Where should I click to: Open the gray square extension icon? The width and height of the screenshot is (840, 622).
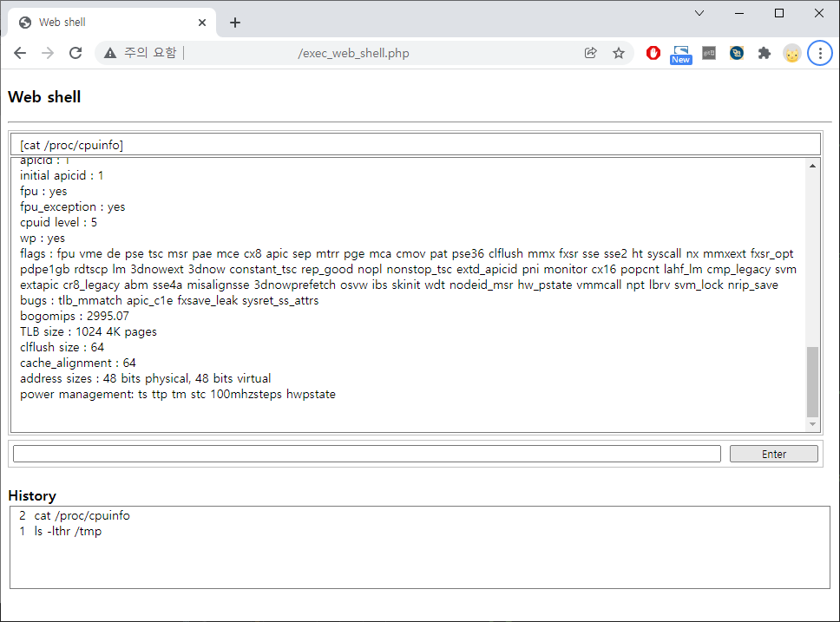709,53
